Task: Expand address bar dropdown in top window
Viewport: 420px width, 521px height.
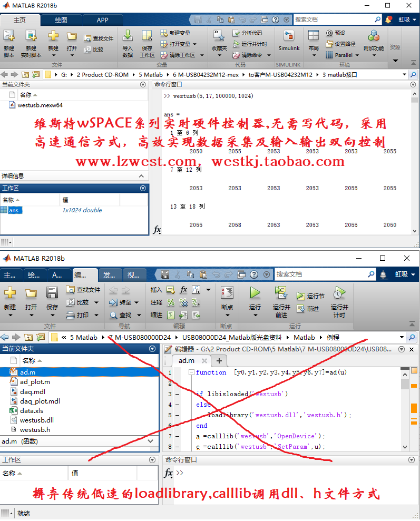Action: (x=404, y=74)
